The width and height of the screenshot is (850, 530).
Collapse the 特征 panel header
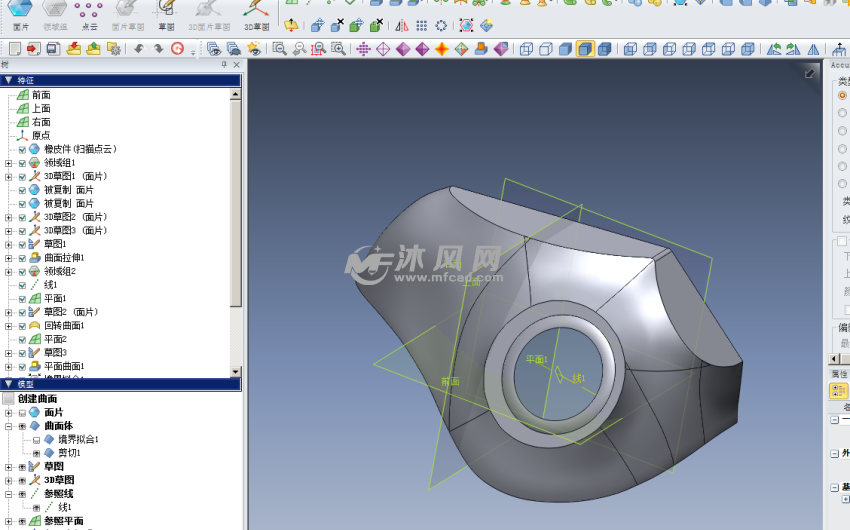click(9, 80)
